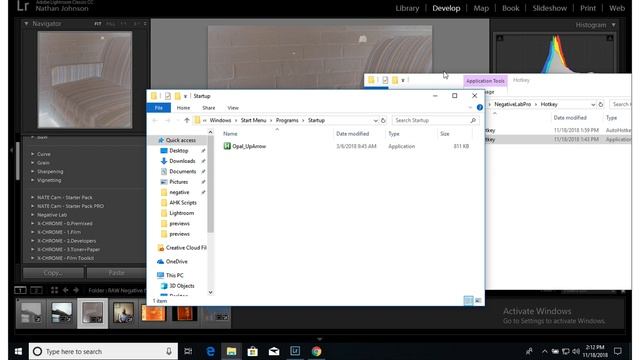Open OneDrive in navigation pane
This screenshot has height=360, width=640.
click(176, 261)
